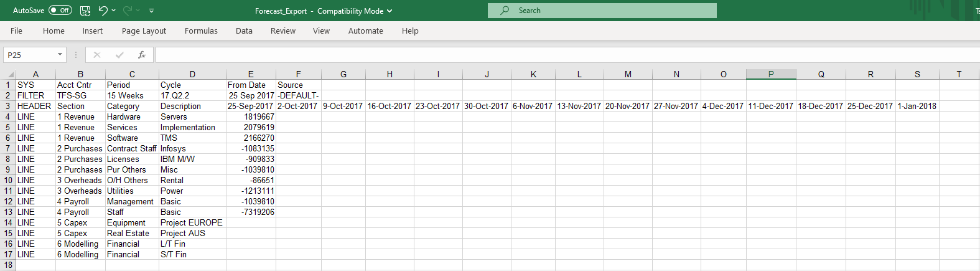The image size is (980, 271).
Task: Click the magnifier icon in Search box
Action: [505, 11]
